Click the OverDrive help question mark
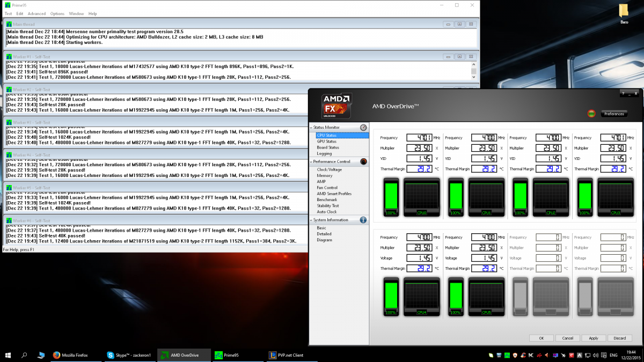This screenshot has width=644, height=362. click(623, 94)
